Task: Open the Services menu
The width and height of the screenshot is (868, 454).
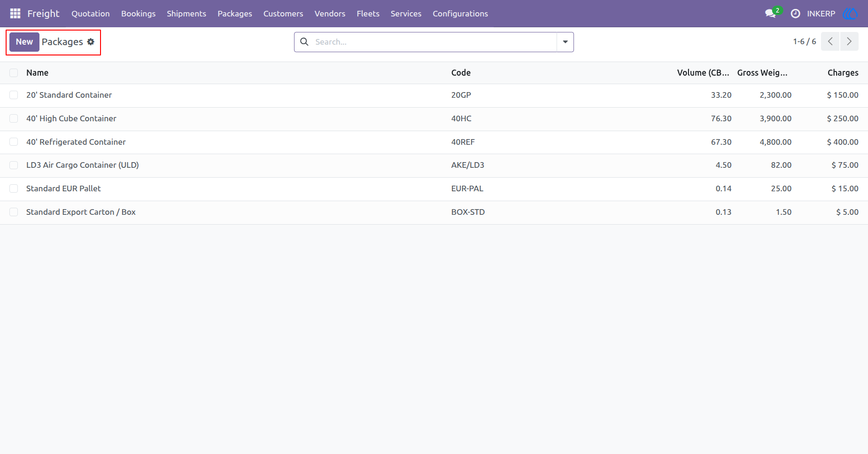Action: point(406,14)
